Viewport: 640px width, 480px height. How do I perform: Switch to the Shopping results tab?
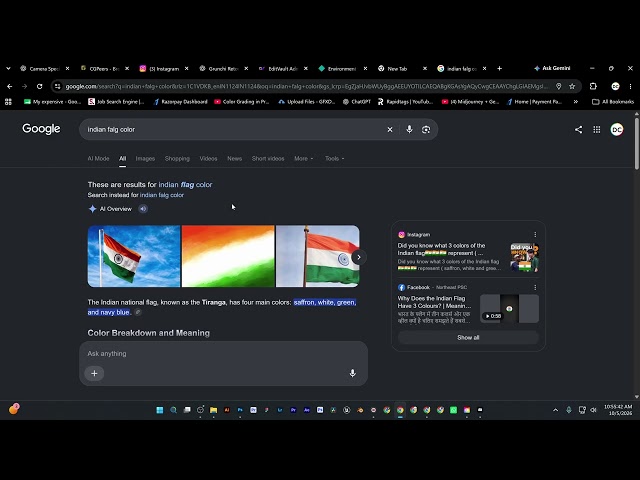tap(177, 158)
